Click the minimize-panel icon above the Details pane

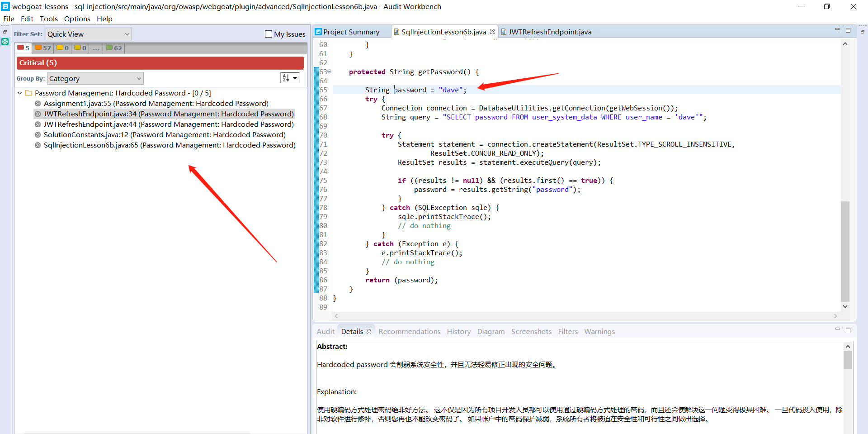[x=838, y=329]
